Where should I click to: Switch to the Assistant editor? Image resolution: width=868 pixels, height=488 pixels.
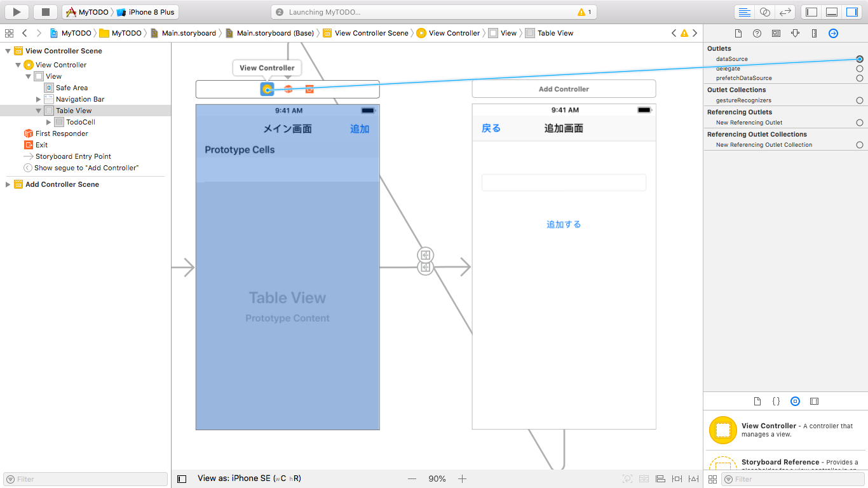tap(764, 11)
